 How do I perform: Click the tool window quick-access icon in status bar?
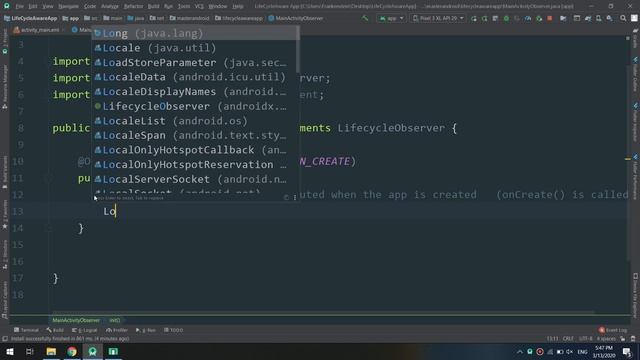click(x=5, y=339)
